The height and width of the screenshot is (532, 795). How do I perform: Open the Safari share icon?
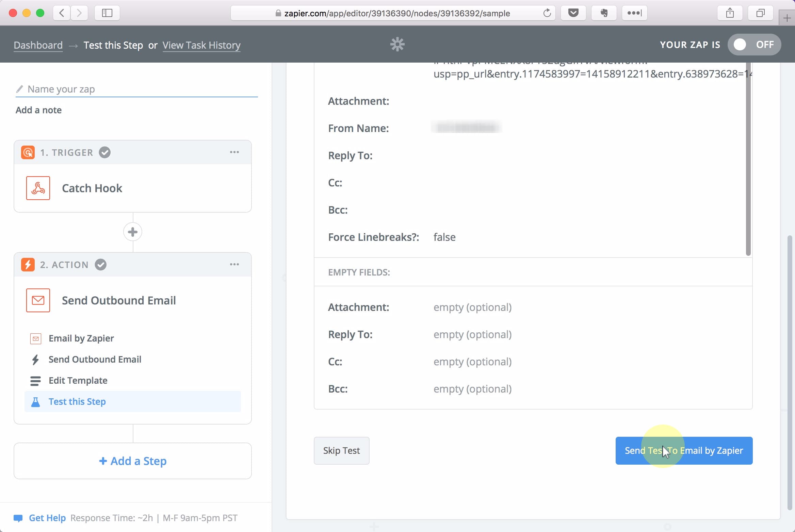coord(730,13)
